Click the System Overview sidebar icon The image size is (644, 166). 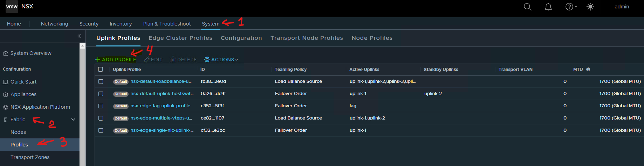click(x=6, y=53)
